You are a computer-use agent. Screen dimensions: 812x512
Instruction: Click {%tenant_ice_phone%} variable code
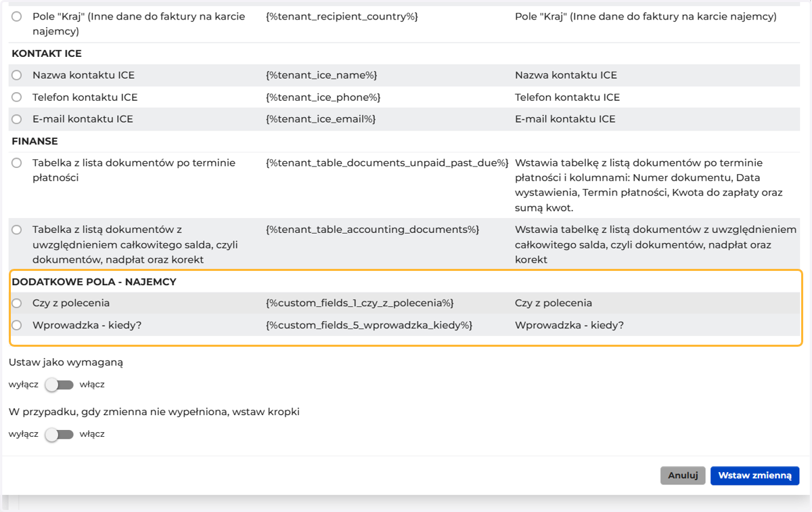[323, 97]
